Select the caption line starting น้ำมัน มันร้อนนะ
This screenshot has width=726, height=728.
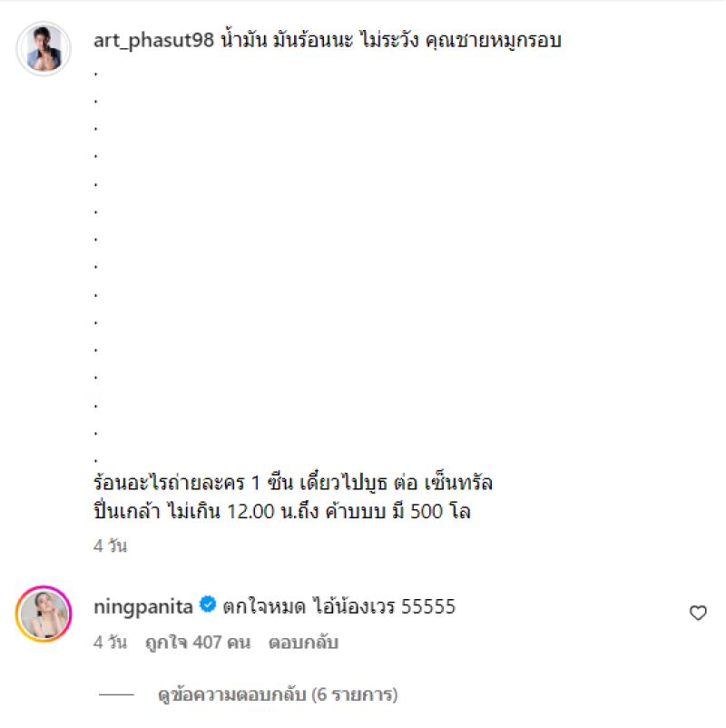tap(391, 40)
